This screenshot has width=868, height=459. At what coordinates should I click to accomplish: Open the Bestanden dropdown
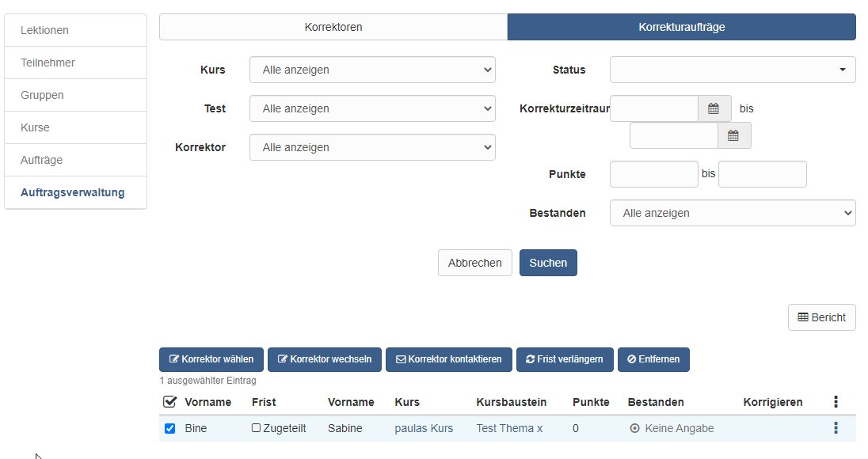click(x=732, y=213)
